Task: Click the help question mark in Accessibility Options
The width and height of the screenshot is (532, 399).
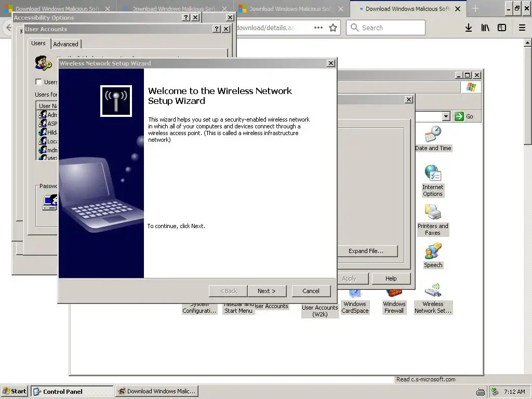Action: coord(185,17)
